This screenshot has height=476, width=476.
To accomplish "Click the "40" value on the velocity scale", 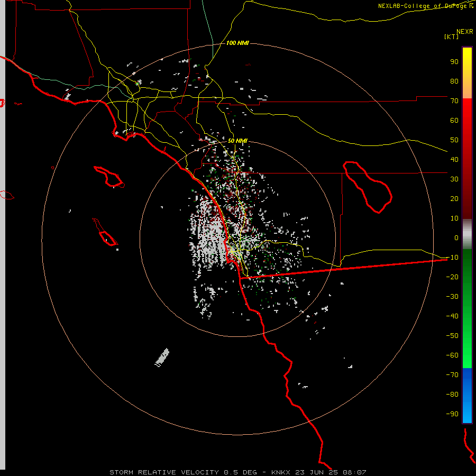I will [x=454, y=160].
